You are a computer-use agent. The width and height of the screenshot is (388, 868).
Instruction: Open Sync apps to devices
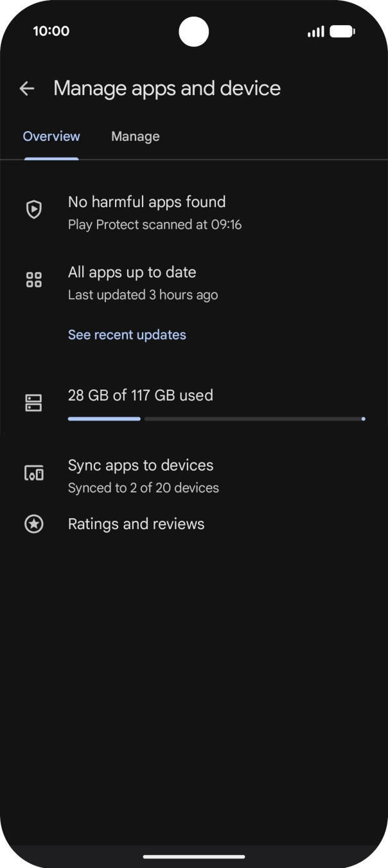[x=141, y=466]
